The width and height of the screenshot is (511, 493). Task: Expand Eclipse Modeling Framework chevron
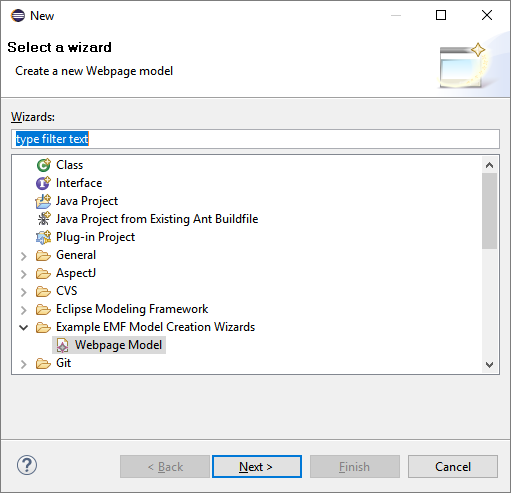point(23,310)
